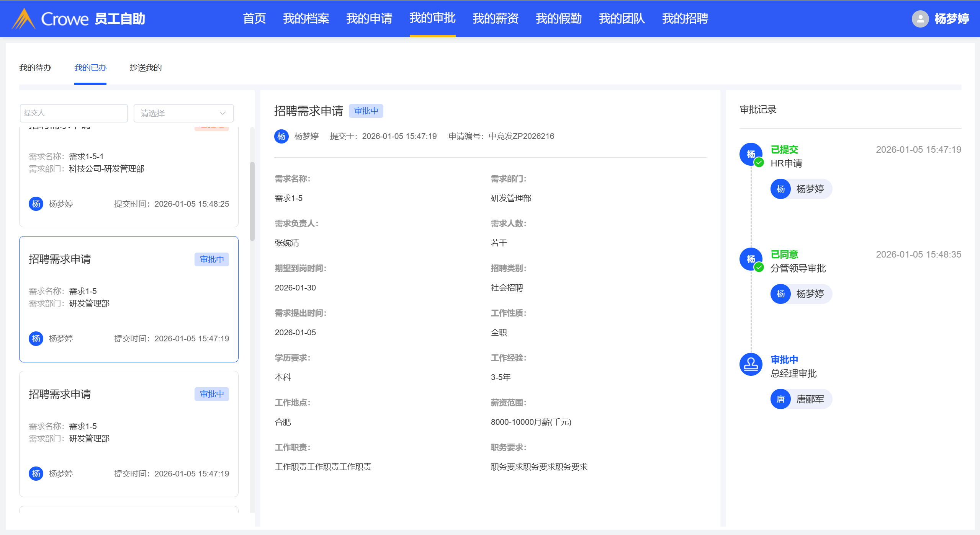Click the 提交人 search input field
This screenshot has height=535, width=980.
[74, 113]
